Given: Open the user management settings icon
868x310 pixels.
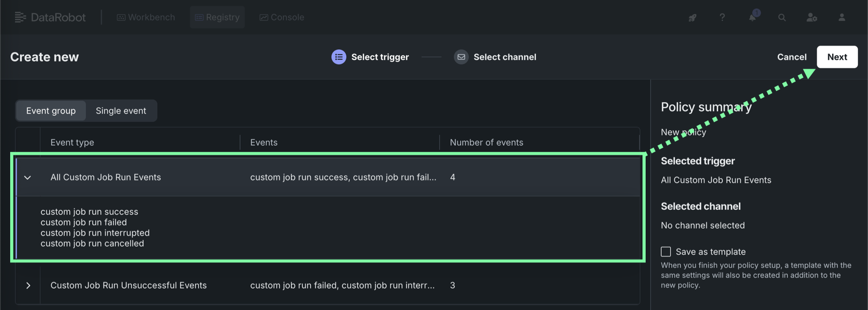Looking at the screenshot, I should tap(812, 18).
